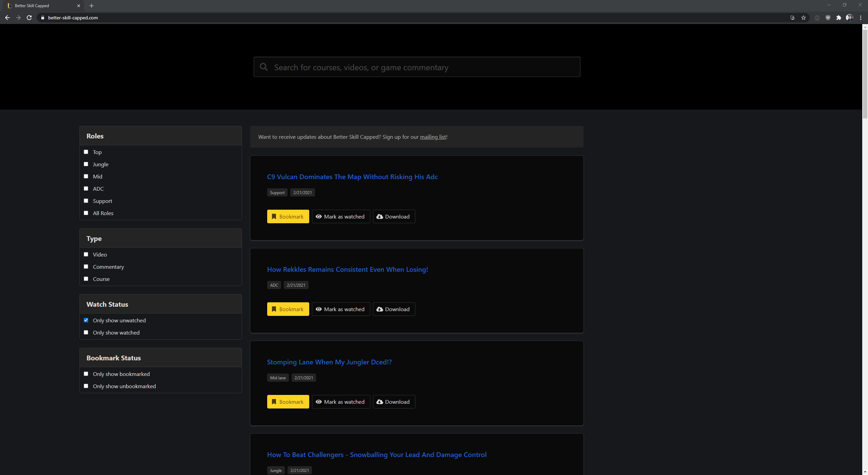868x475 pixels.
Task: Open the Chrome three-dot menu
Action: [860, 18]
